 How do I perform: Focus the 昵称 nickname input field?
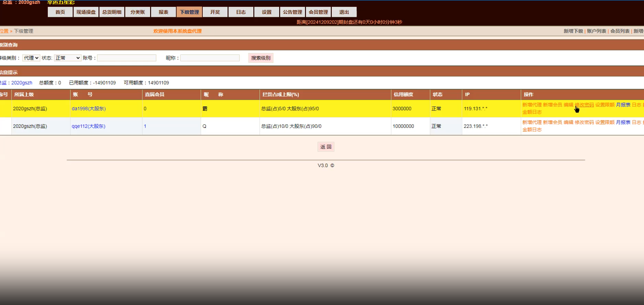tap(210, 58)
